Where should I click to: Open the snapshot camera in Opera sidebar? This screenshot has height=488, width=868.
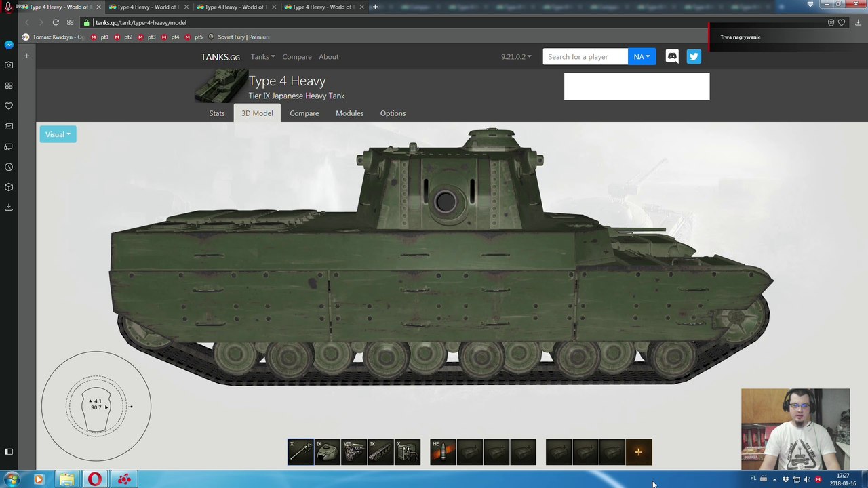pos(9,65)
